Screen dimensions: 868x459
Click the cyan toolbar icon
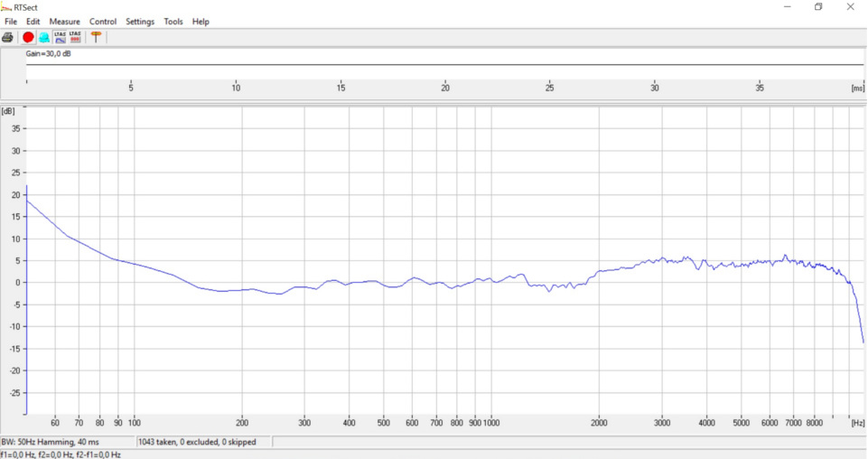click(43, 37)
